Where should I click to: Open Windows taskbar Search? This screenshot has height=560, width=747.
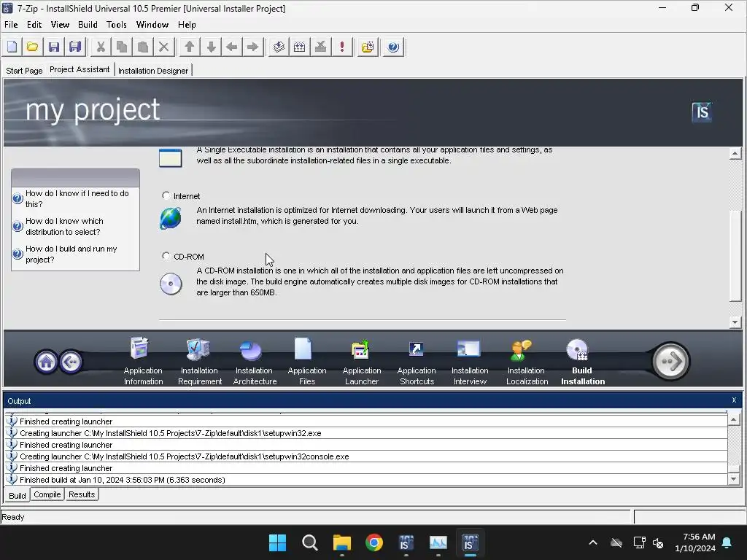click(309, 542)
